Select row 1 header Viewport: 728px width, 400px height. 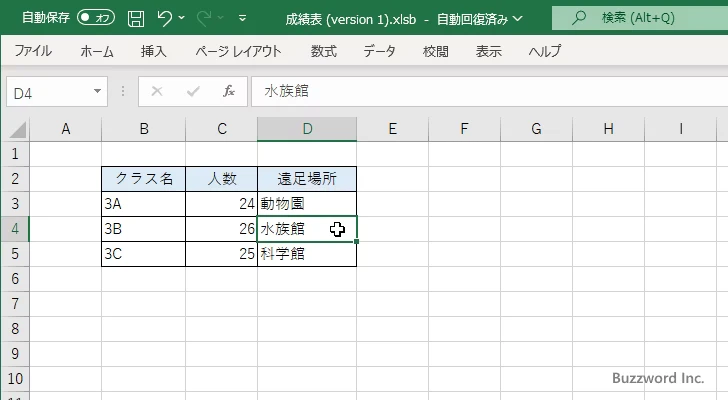[15, 154]
